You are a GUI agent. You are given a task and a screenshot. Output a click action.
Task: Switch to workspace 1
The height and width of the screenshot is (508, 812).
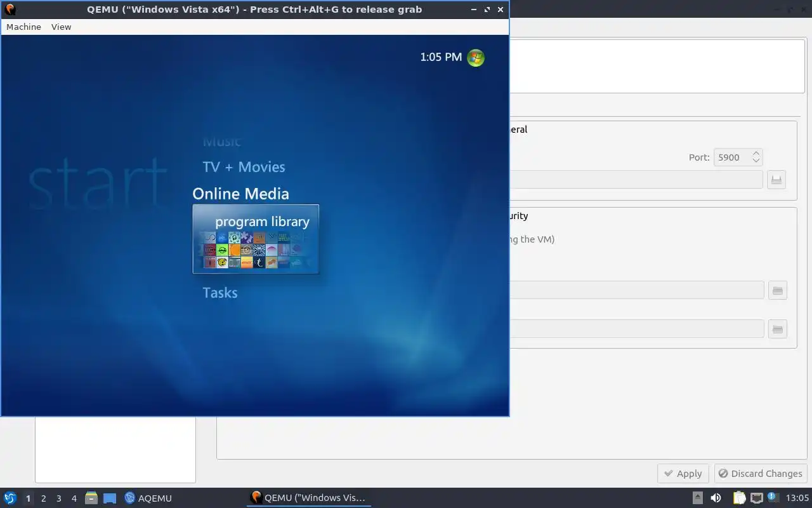28,498
